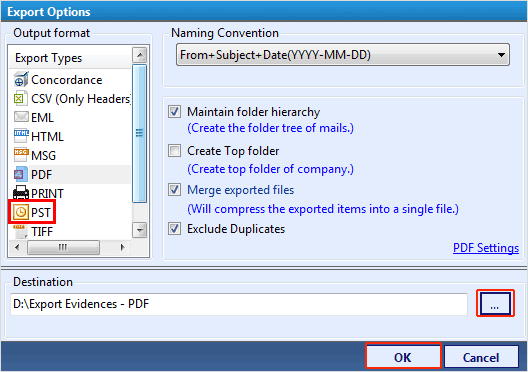Select the MSG text label in list
Image resolution: width=528 pixels, height=372 pixels.
(43, 156)
